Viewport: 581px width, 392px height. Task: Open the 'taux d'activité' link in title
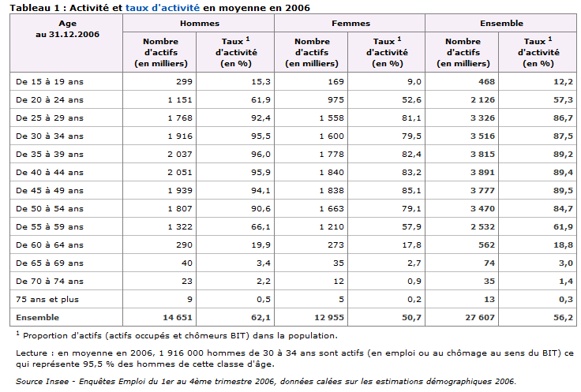(x=163, y=8)
